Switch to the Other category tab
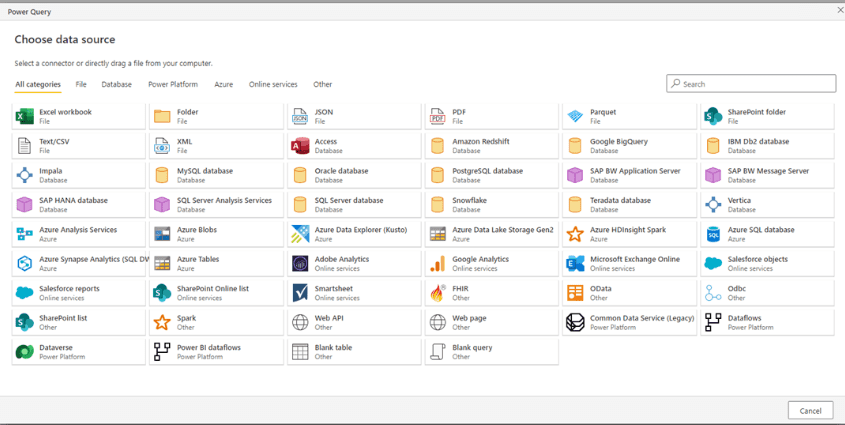The image size is (845, 425). (322, 84)
